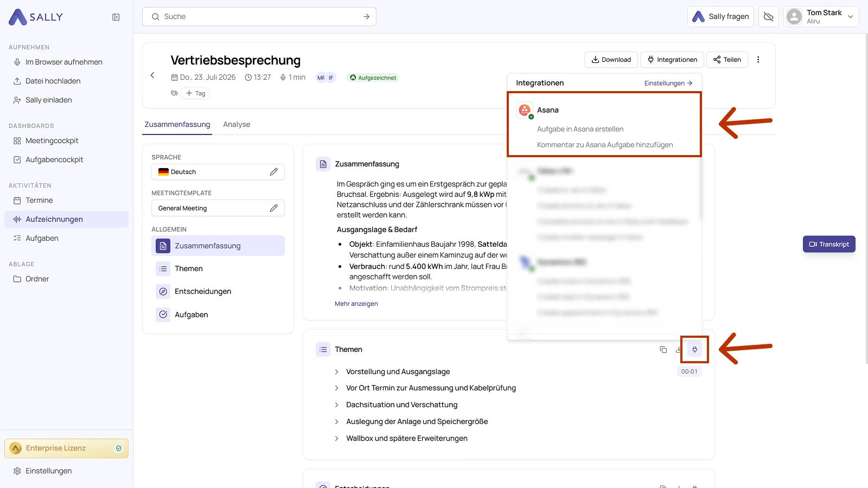Edit language with the pencil icon
868x488 pixels.
pyautogui.click(x=274, y=172)
